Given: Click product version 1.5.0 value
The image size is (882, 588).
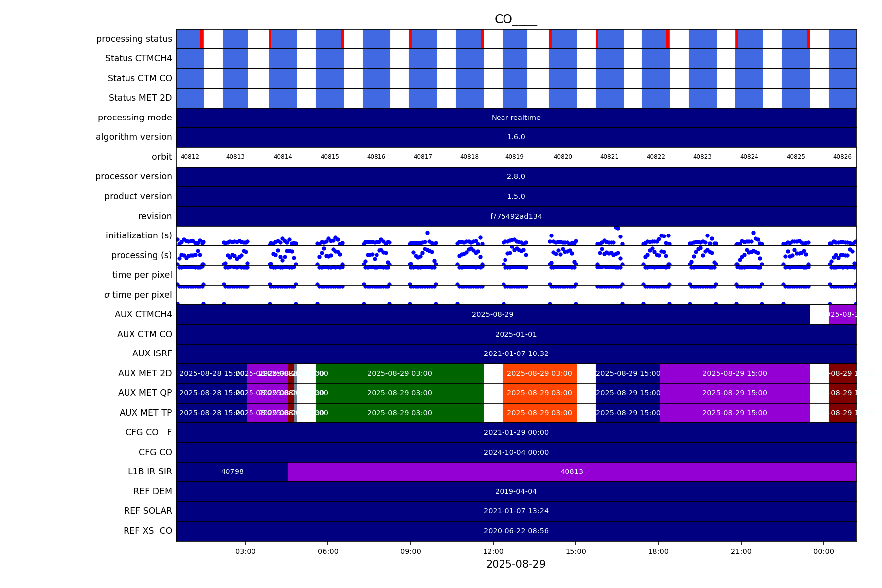Looking at the screenshot, I should (x=516, y=196).
